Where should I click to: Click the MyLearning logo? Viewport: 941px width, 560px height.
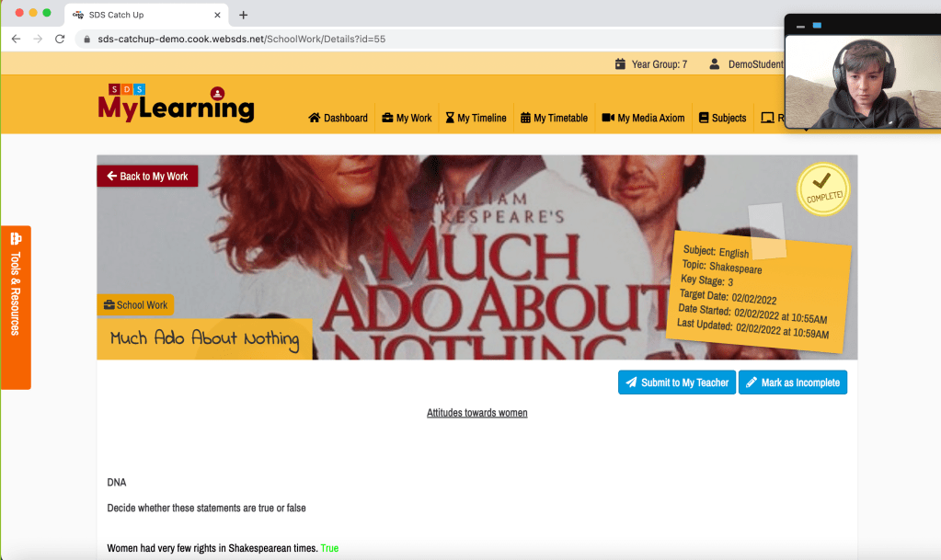[x=175, y=104]
